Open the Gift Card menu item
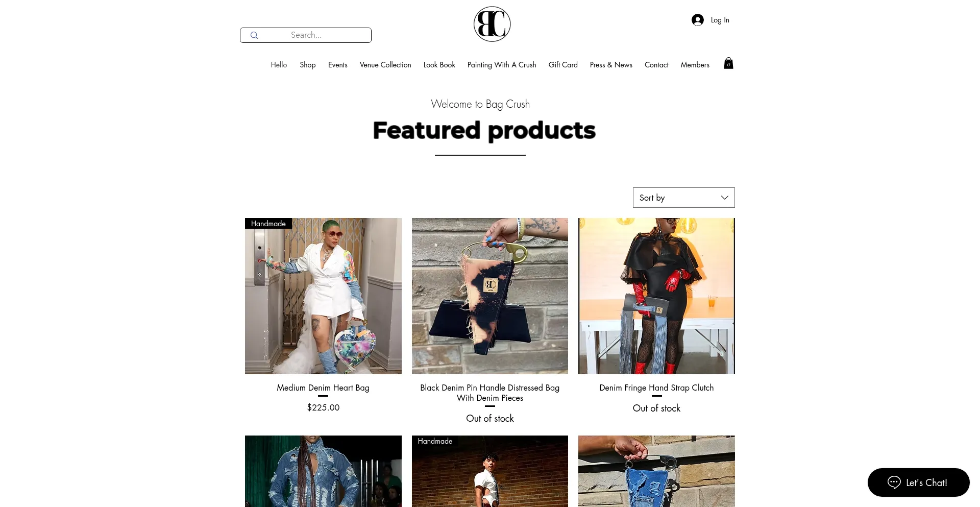The width and height of the screenshot is (980, 507). click(x=563, y=65)
